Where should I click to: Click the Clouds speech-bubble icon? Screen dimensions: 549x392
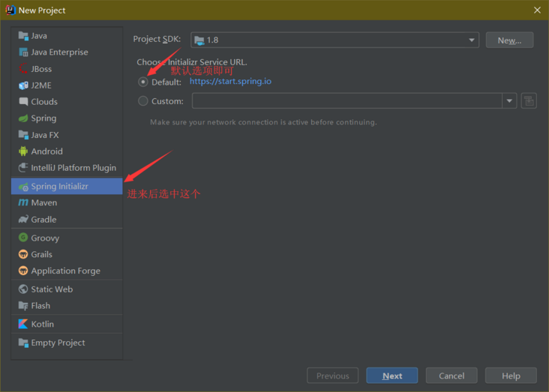point(23,102)
